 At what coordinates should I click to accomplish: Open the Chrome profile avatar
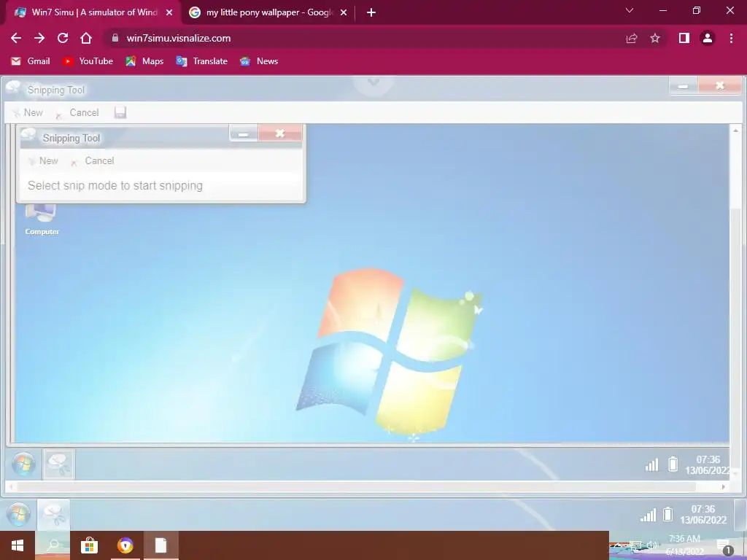click(708, 38)
